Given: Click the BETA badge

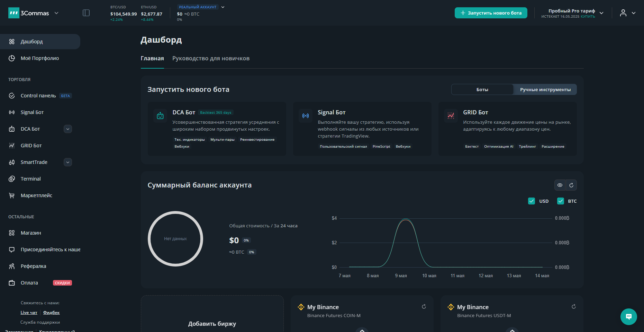Looking at the screenshot, I should [x=65, y=96].
